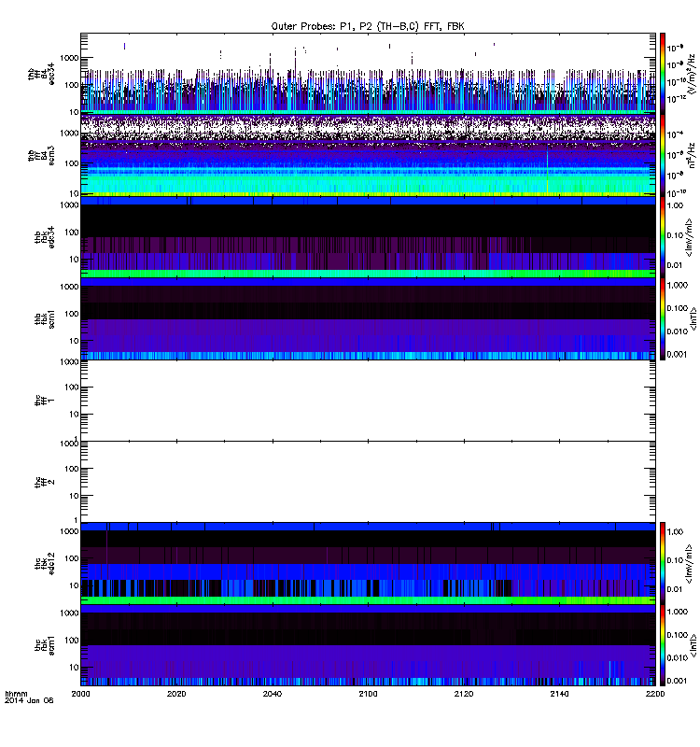Select the 'thc fff 2' panel label
700x747 pixels.
point(45,482)
